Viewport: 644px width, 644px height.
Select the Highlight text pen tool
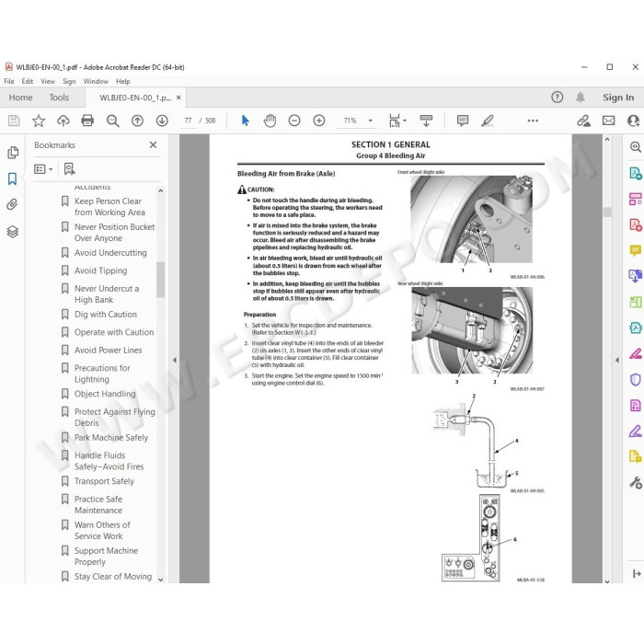point(488,121)
